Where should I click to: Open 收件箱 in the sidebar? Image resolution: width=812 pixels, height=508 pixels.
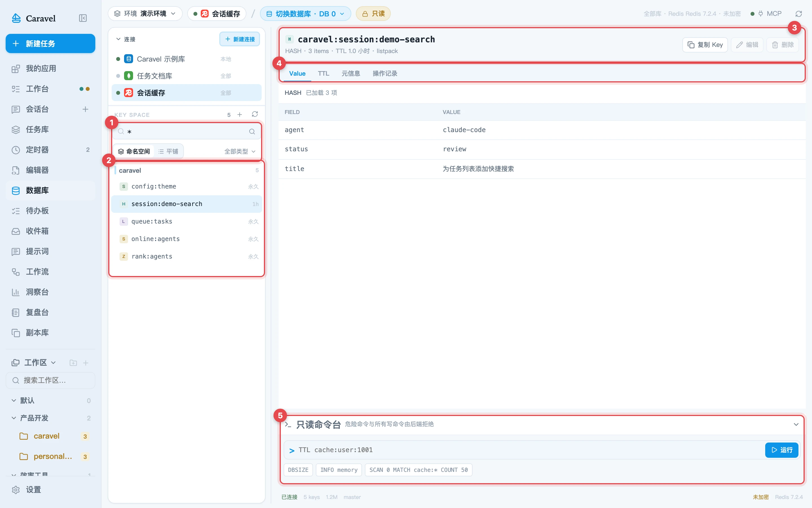50,231
